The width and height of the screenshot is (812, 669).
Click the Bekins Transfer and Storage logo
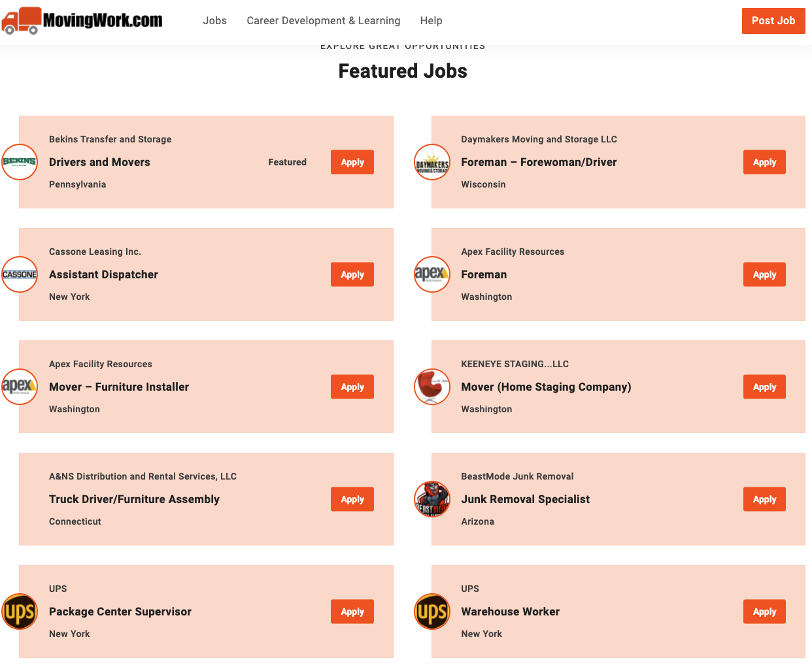[20, 162]
